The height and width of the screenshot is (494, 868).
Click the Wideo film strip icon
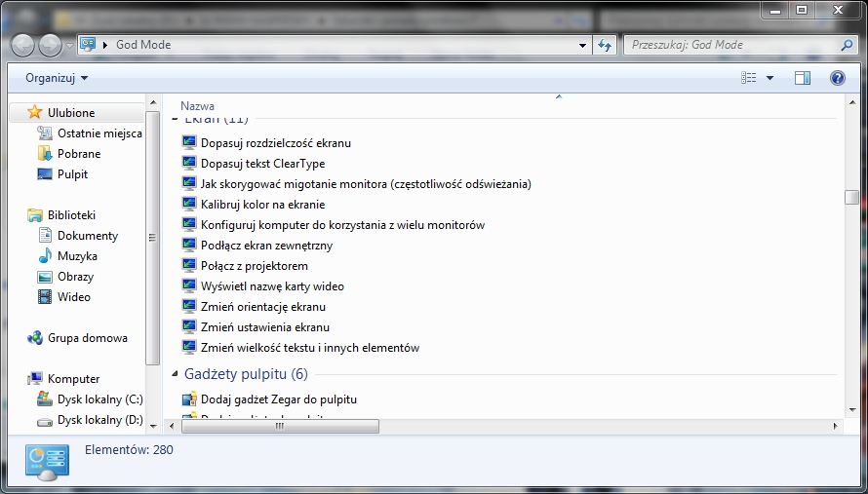pos(45,297)
